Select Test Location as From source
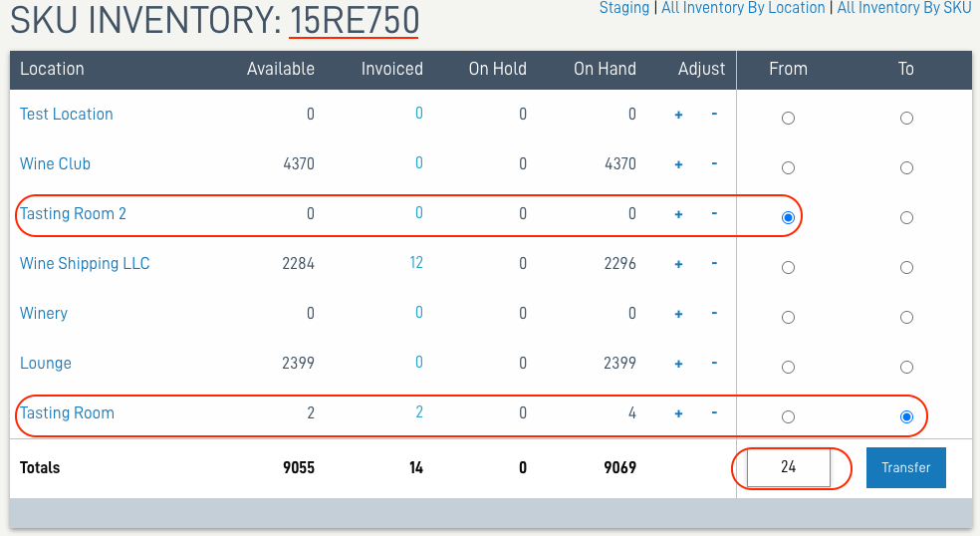The height and width of the screenshot is (536, 980). tap(788, 119)
